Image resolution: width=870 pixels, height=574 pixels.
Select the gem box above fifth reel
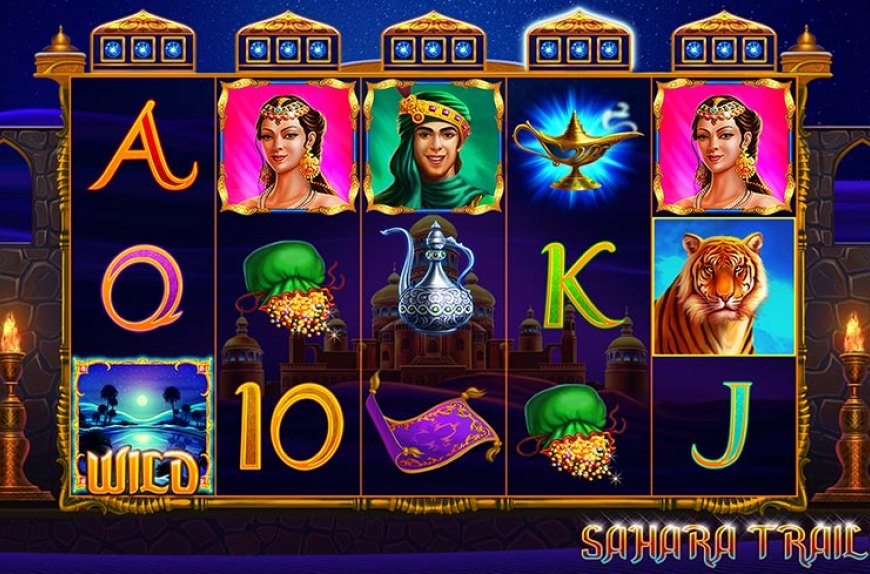click(724, 49)
